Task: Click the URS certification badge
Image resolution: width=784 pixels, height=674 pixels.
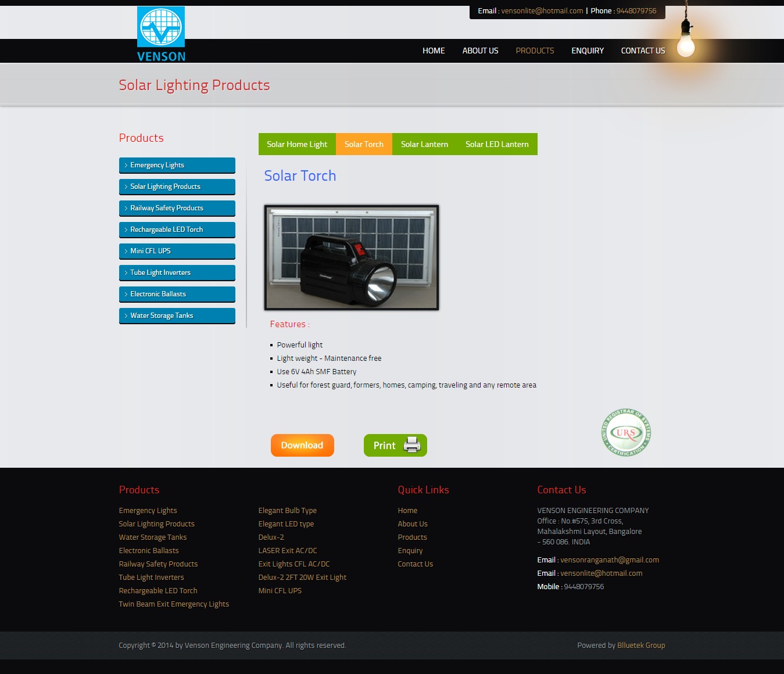Action: (x=626, y=432)
